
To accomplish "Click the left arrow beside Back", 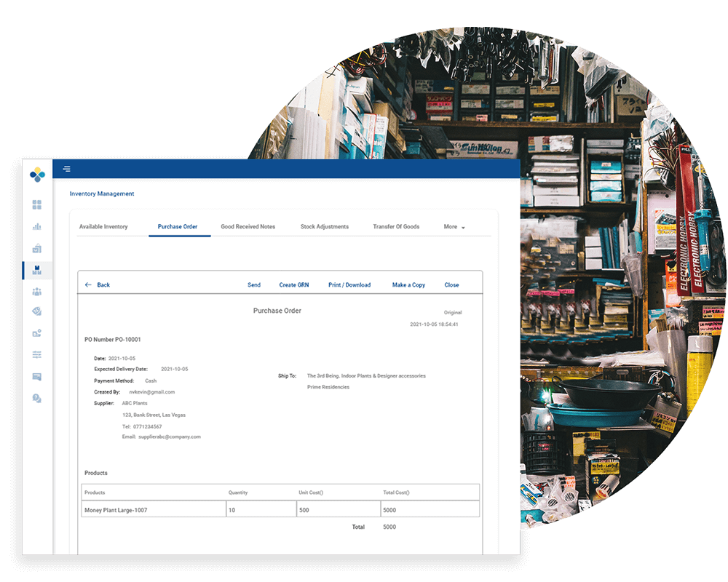I will (x=88, y=285).
